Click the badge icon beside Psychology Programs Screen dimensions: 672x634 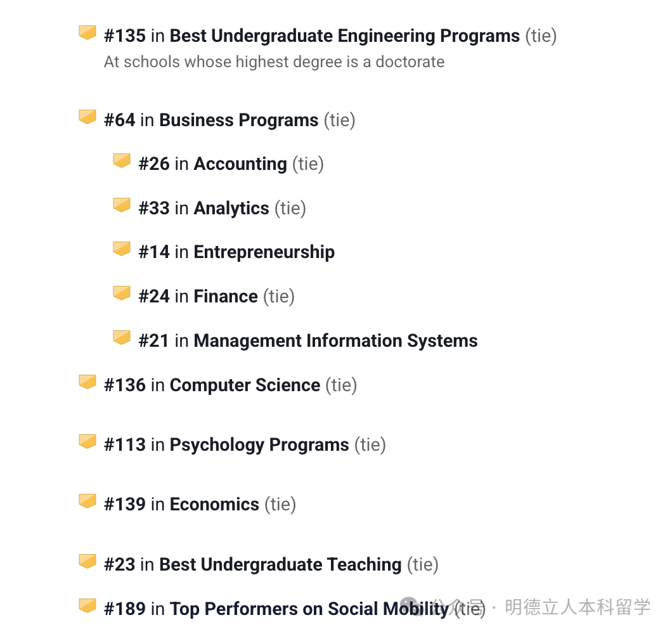click(87, 441)
